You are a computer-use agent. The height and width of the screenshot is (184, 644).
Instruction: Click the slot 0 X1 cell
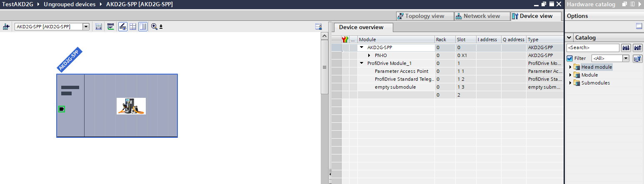coord(466,55)
